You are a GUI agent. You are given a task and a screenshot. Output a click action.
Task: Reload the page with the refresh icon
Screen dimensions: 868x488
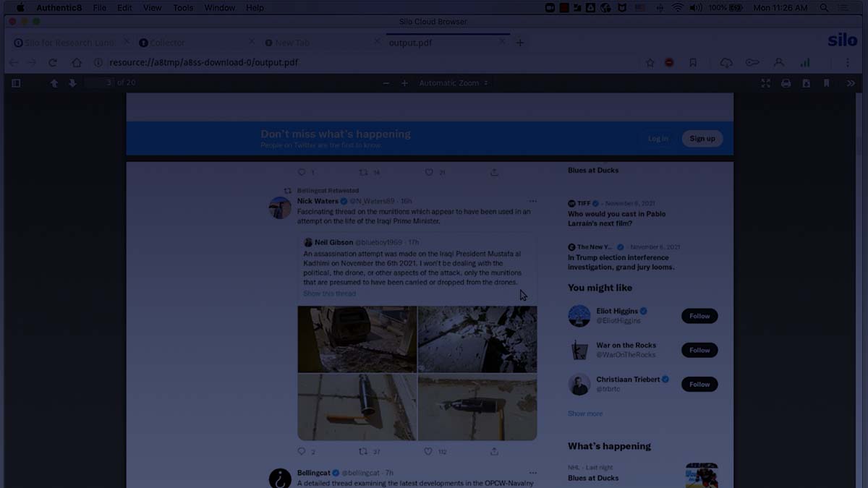click(x=53, y=63)
